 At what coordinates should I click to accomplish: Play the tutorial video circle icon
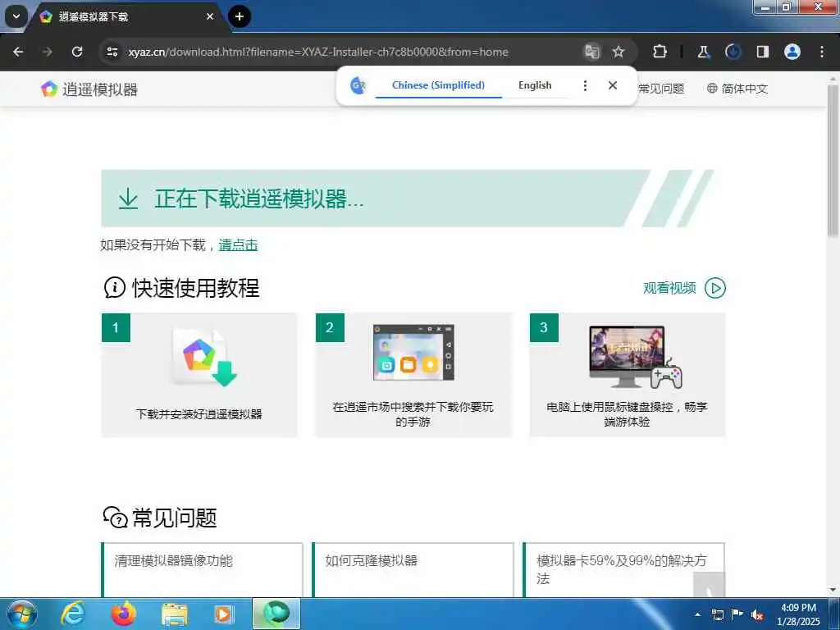point(715,288)
